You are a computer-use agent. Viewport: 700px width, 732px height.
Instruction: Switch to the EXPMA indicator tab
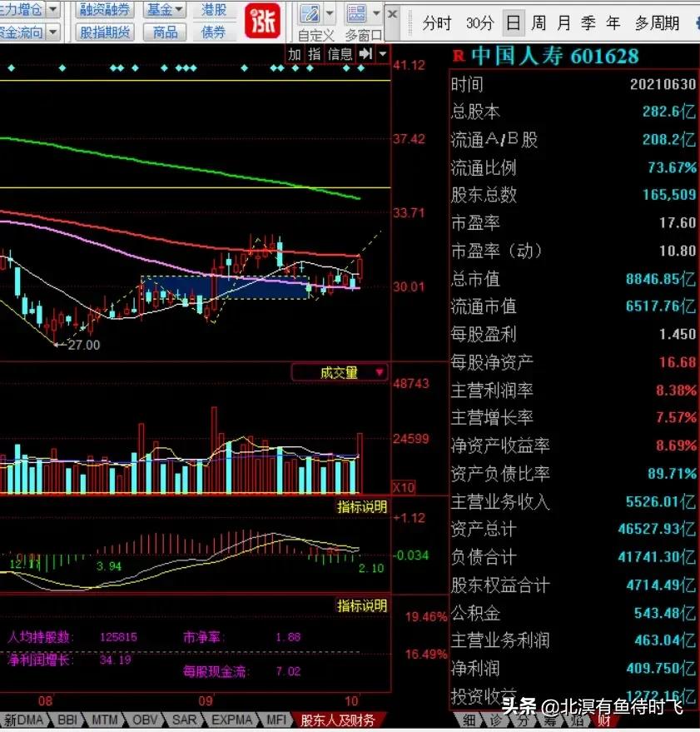coord(231,720)
